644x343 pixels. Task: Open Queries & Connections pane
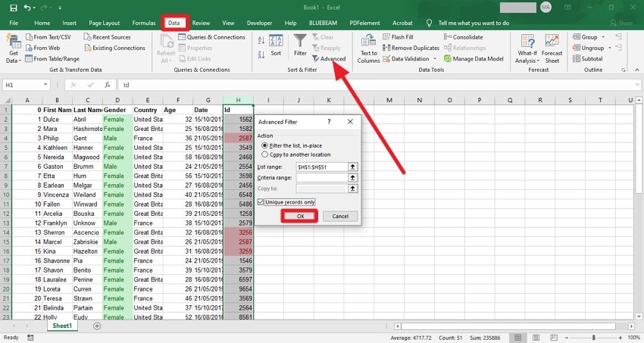[211, 37]
